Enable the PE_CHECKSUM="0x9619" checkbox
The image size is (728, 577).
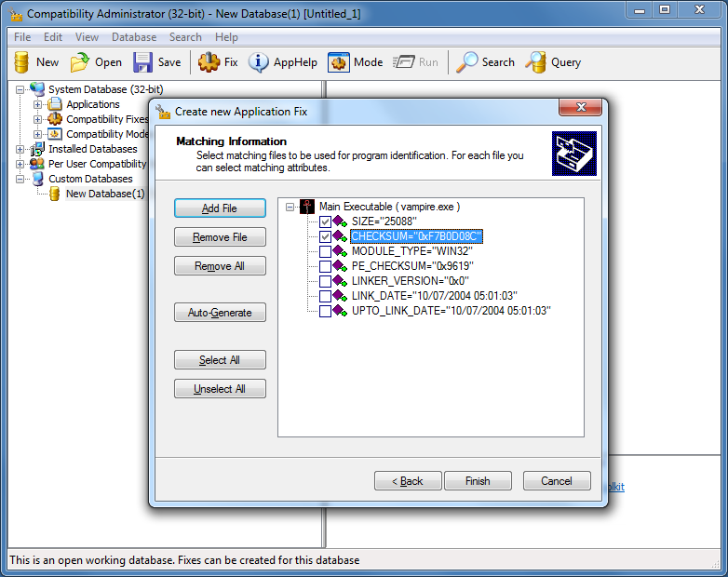point(325,266)
